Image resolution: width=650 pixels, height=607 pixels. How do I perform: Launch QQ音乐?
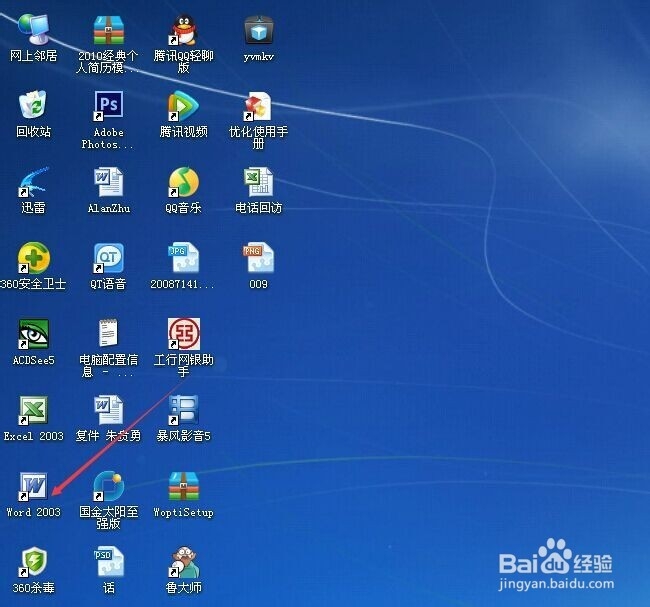point(184,182)
